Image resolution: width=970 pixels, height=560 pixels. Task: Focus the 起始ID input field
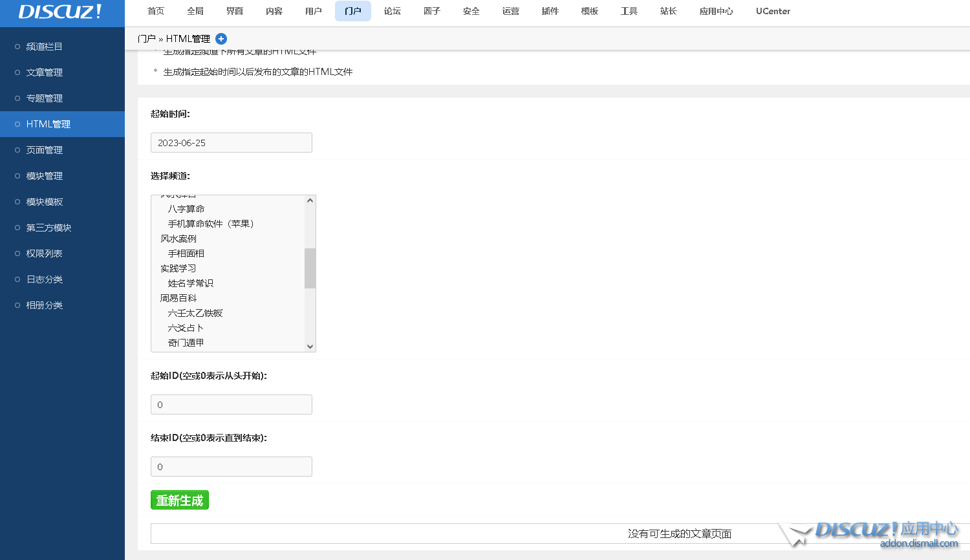[231, 405]
